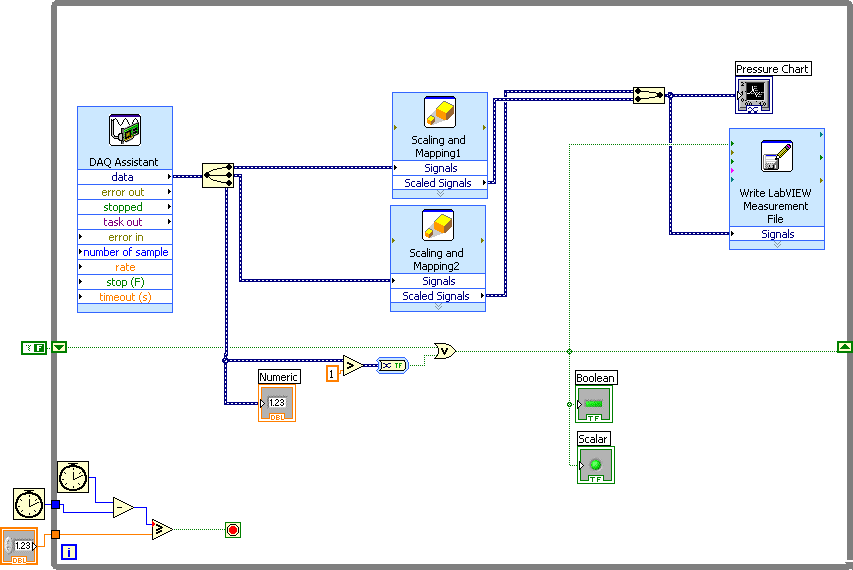
Task: Click the Signals input of Write Measurement File
Action: 777,234
